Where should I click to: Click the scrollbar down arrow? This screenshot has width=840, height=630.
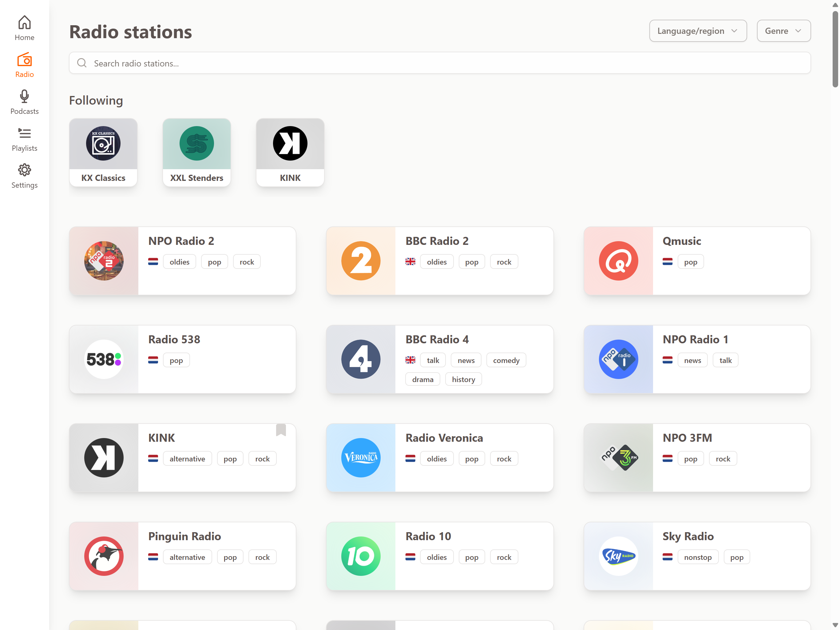(x=835, y=625)
